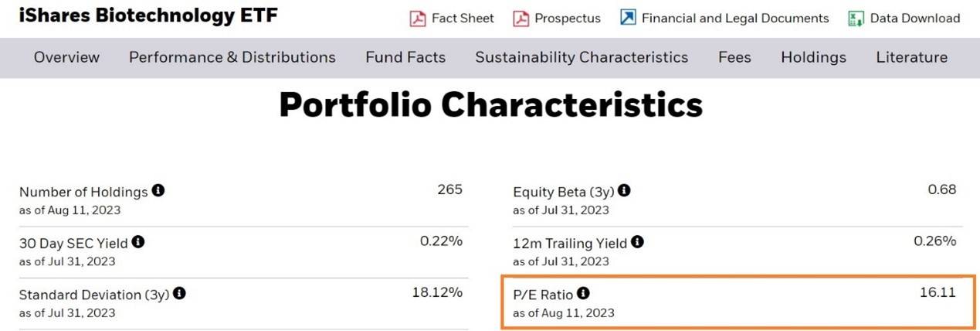This screenshot has height=331, width=980.
Task: Select the Sustainability Characteristics tab
Action: tap(582, 57)
